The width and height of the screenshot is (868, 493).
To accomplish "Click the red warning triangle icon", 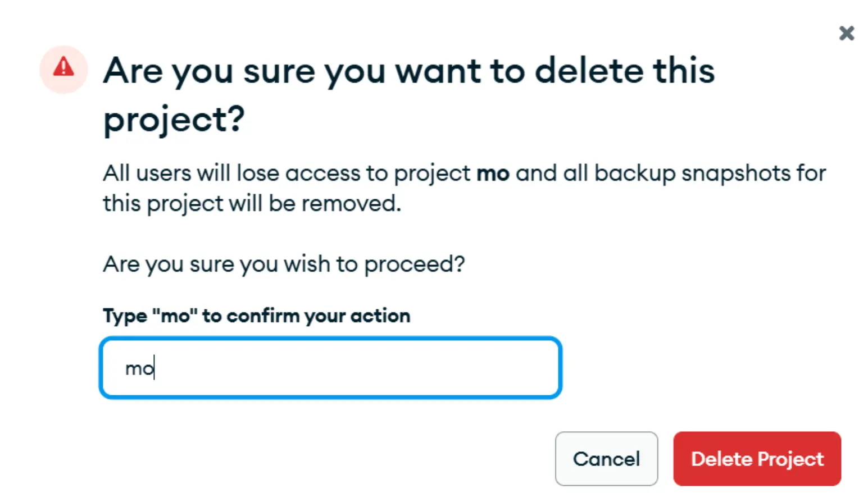I will click(63, 68).
